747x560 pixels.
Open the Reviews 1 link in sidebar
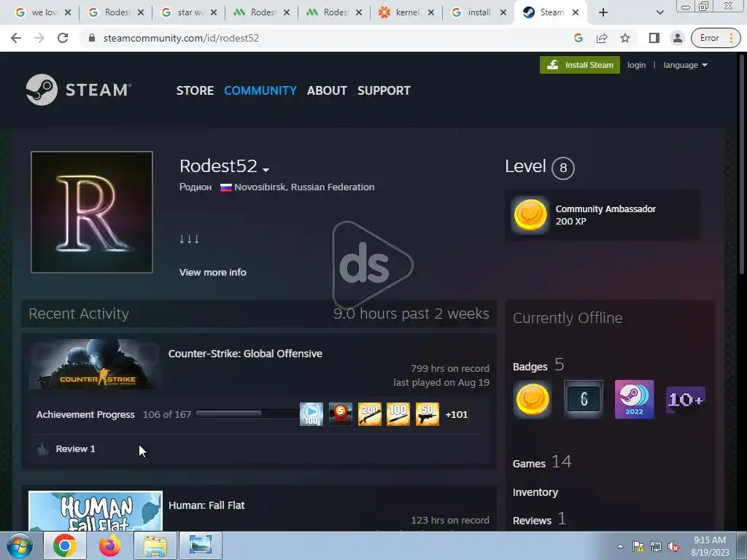(539, 519)
